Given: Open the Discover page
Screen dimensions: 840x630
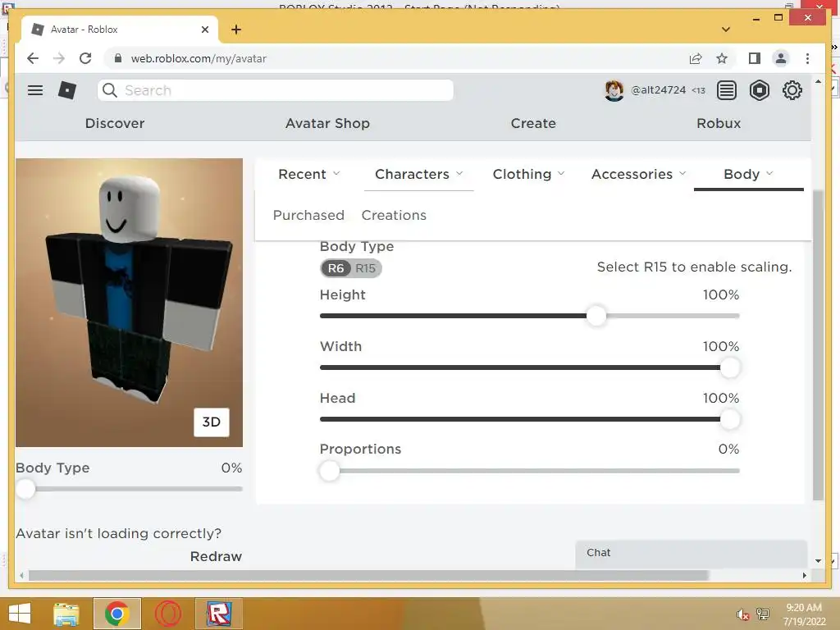Looking at the screenshot, I should coord(115,123).
